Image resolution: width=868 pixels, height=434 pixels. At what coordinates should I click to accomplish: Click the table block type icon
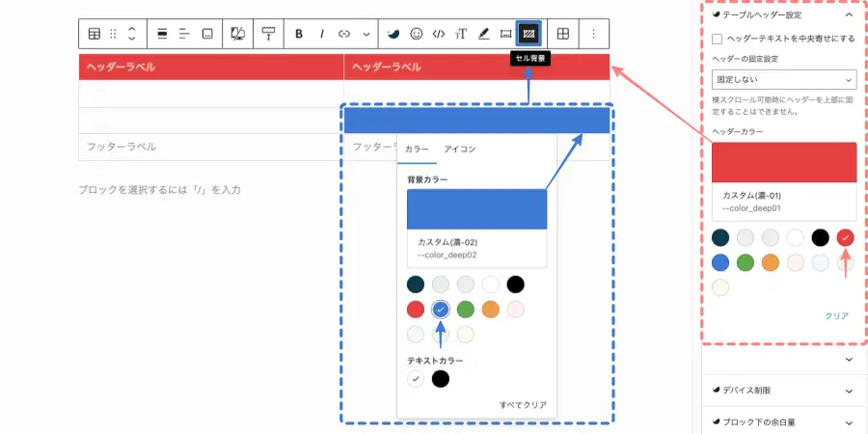pyautogui.click(x=95, y=34)
